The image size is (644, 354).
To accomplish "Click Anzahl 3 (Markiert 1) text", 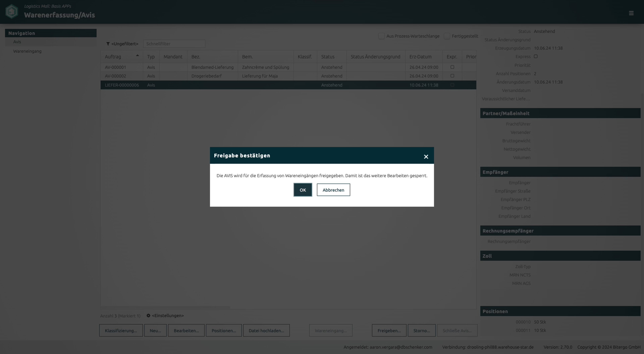I will pyautogui.click(x=120, y=316).
